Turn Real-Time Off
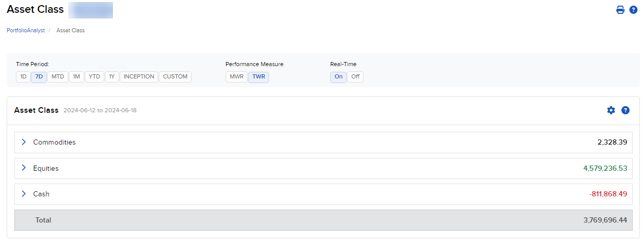 pos(355,77)
